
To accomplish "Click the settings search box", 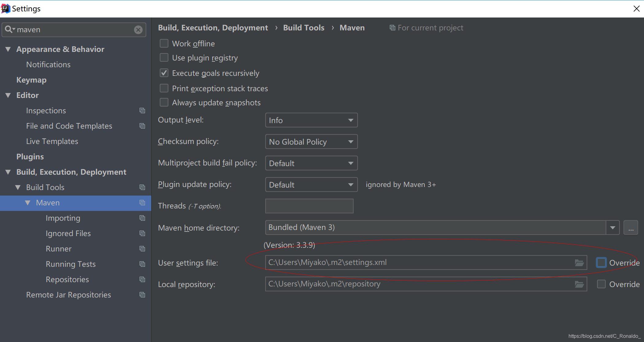I will pos(74,29).
